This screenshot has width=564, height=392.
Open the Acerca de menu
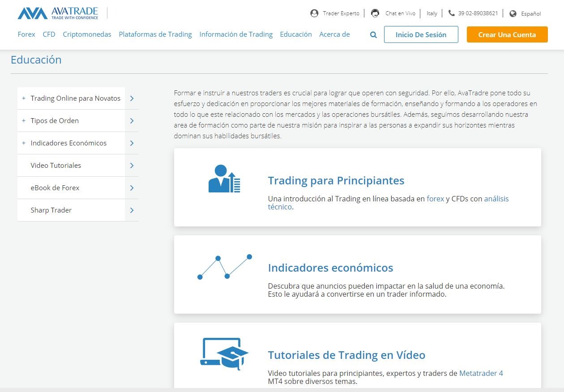[334, 34]
